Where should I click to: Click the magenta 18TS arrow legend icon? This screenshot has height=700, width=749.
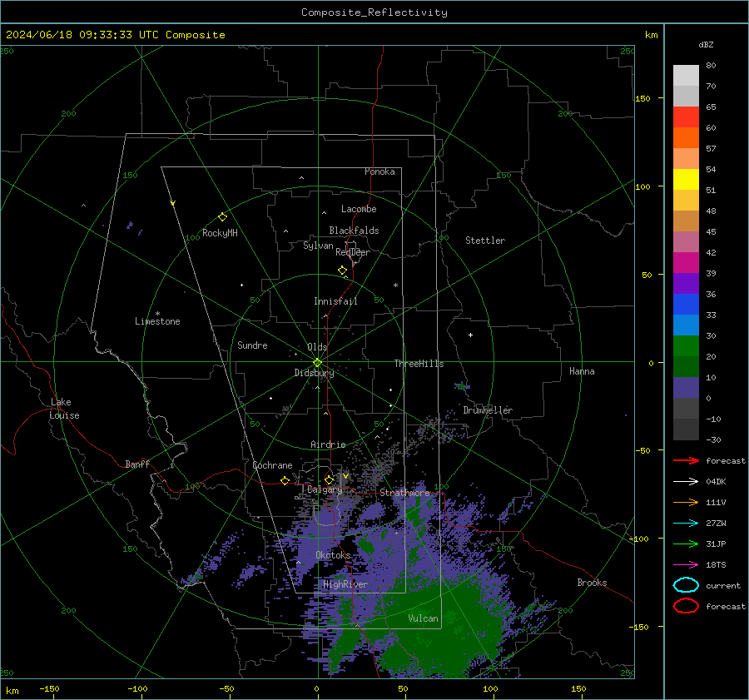point(686,565)
